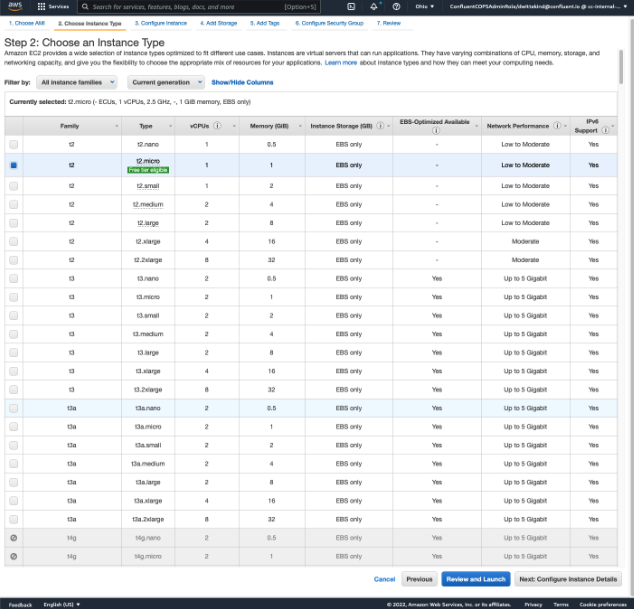
Task: Select the t3a.2xlarge instance checkbox
Action: (x=13, y=519)
